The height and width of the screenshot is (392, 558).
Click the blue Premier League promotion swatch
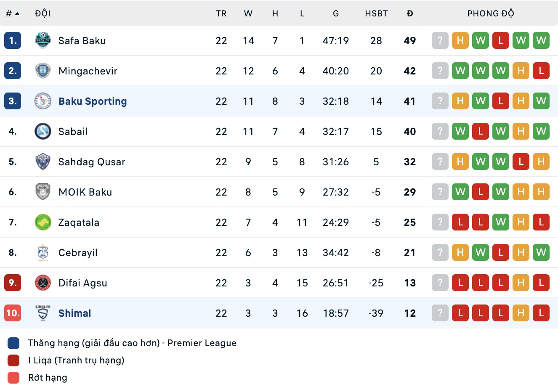tap(13, 343)
